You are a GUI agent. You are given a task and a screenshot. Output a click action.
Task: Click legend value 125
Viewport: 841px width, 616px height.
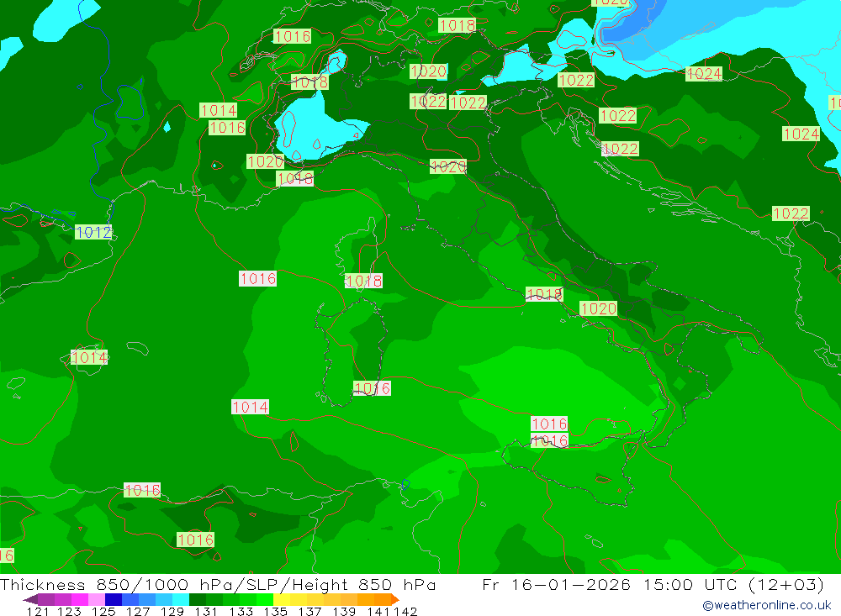(103, 612)
